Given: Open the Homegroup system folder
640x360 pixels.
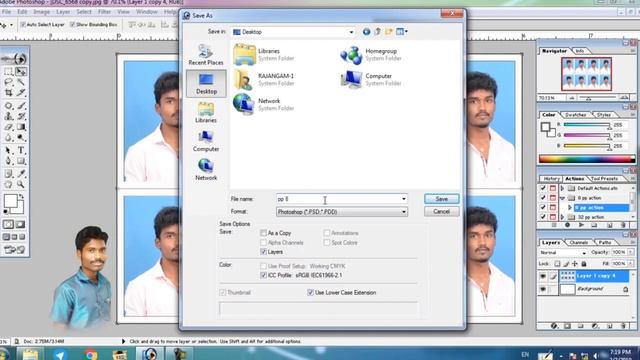Looking at the screenshot, I should pos(371,55).
